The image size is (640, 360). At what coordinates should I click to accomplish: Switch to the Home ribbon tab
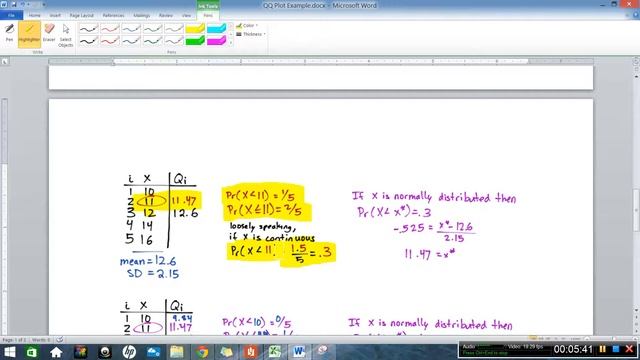[35, 16]
